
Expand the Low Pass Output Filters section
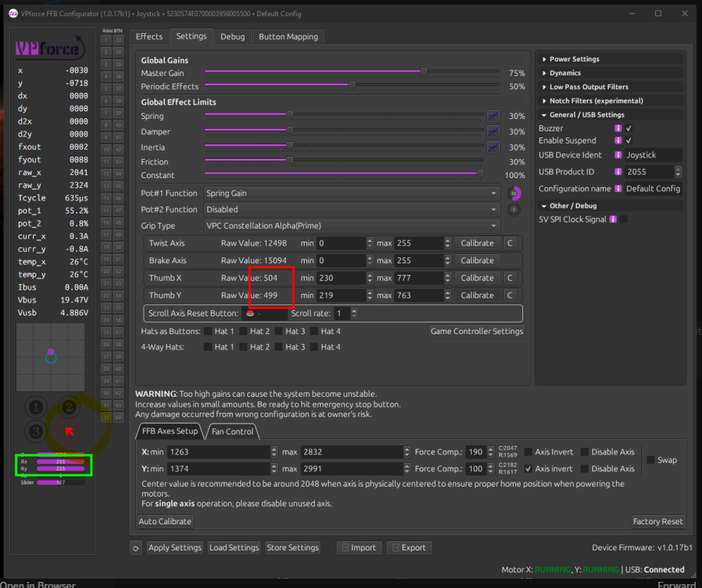click(x=610, y=87)
